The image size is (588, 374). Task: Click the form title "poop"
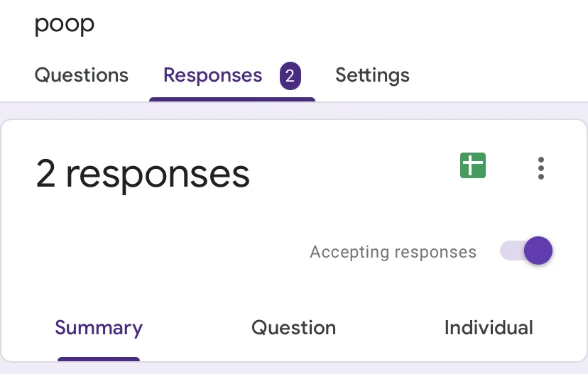click(x=65, y=24)
